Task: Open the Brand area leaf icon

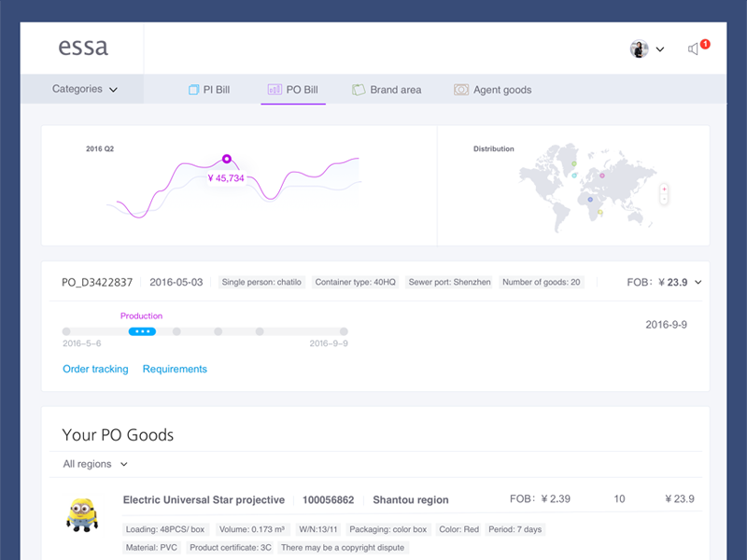Action: coord(359,90)
